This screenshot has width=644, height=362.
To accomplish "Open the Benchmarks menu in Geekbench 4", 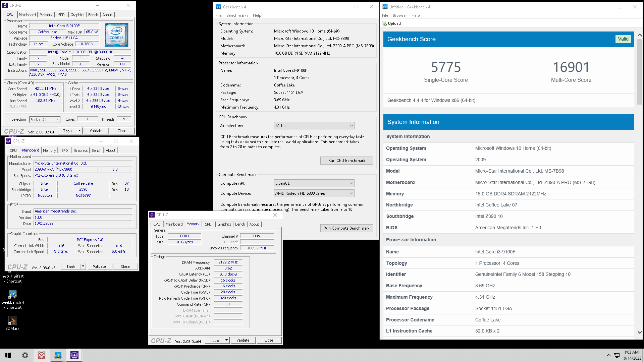I will [237, 15].
